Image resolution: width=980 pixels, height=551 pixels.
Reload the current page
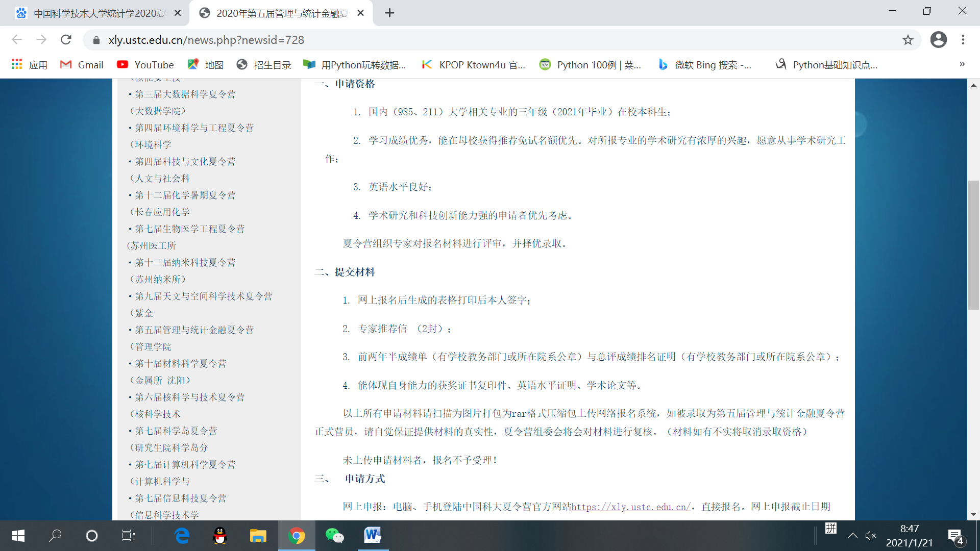click(x=66, y=40)
